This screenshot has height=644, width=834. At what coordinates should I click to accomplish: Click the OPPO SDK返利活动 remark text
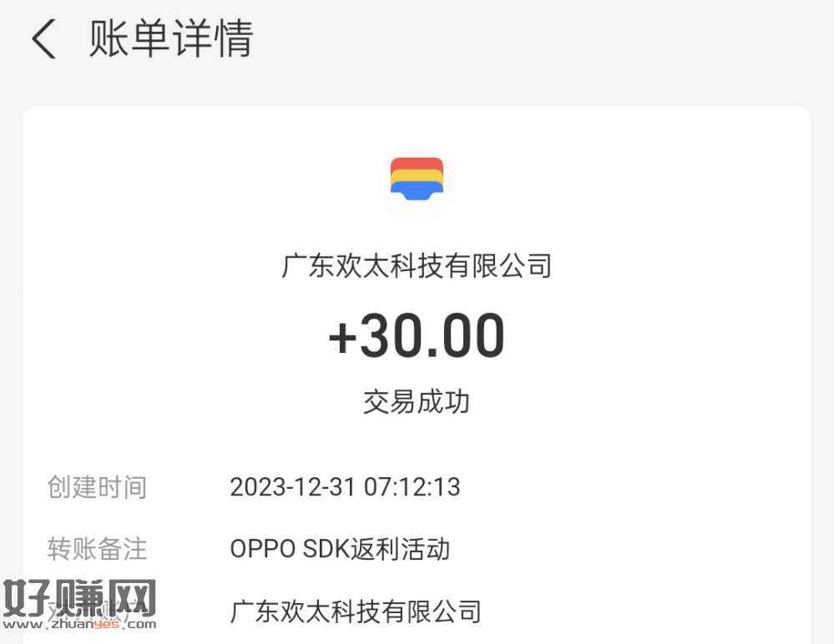[x=340, y=549]
